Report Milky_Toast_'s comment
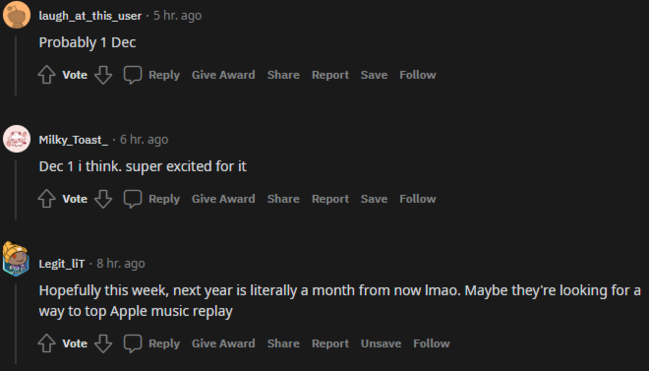Screen dimensions: 649x371 click(330, 199)
